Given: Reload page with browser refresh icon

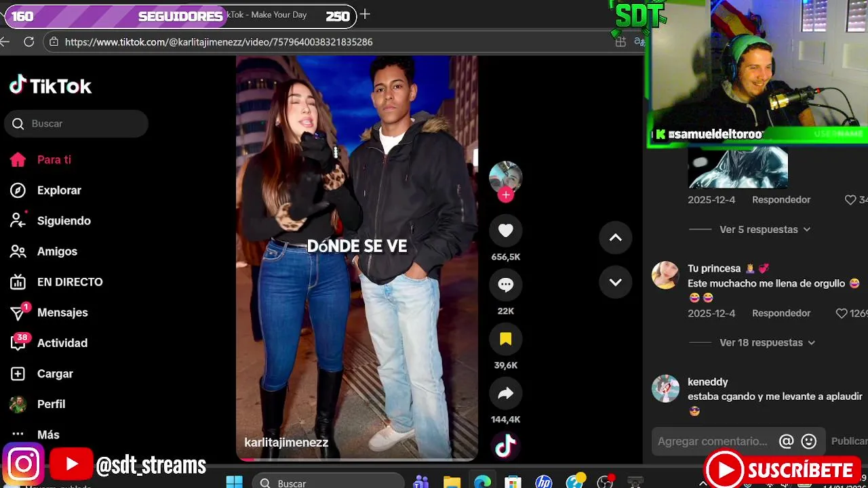Looking at the screenshot, I should (x=28, y=42).
